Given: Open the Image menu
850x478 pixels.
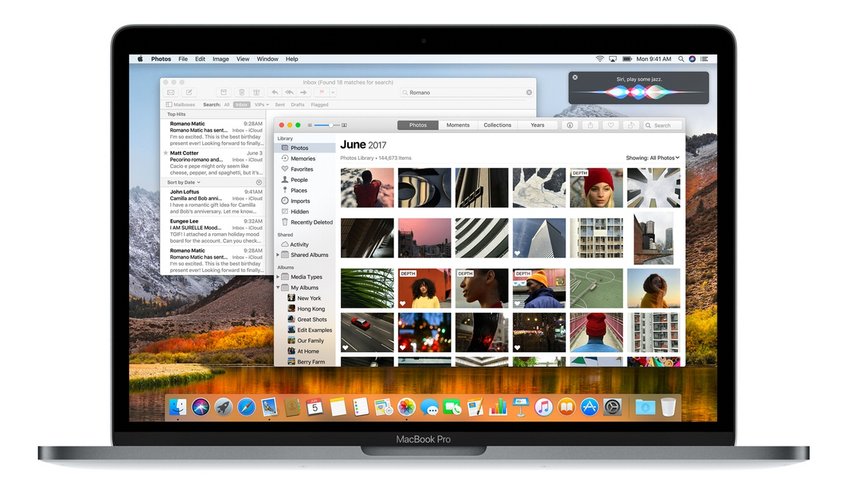Looking at the screenshot, I should pos(221,59).
